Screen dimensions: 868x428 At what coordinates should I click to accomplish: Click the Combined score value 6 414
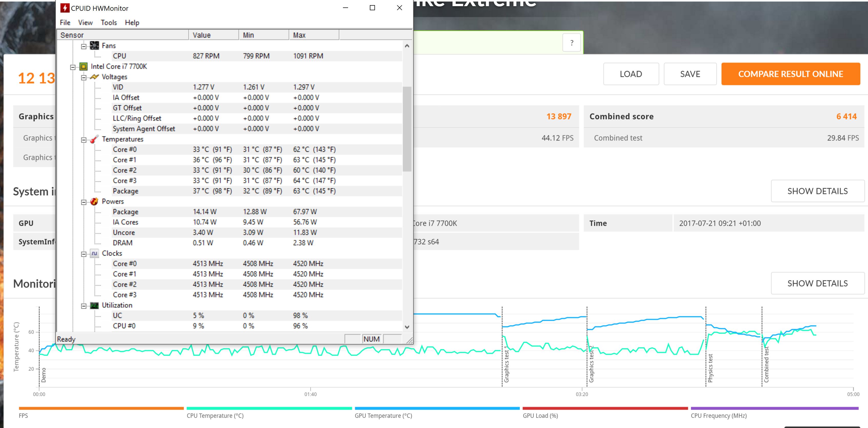click(x=846, y=116)
